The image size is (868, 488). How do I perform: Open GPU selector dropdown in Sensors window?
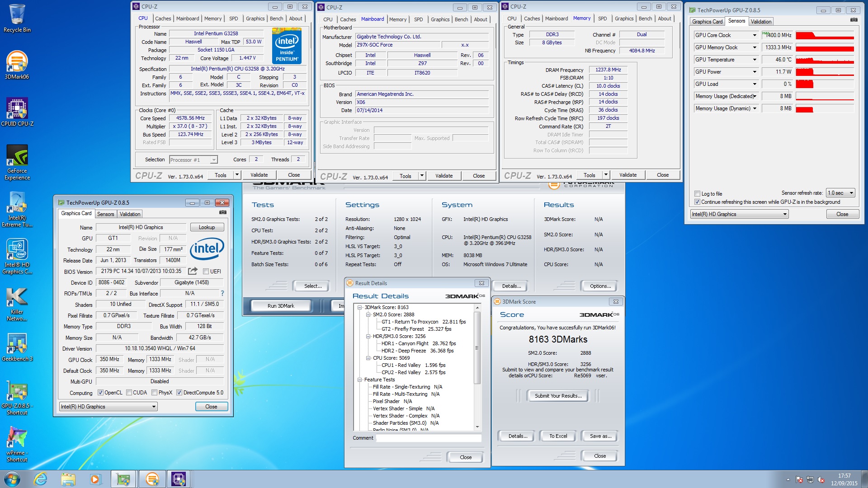click(739, 214)
